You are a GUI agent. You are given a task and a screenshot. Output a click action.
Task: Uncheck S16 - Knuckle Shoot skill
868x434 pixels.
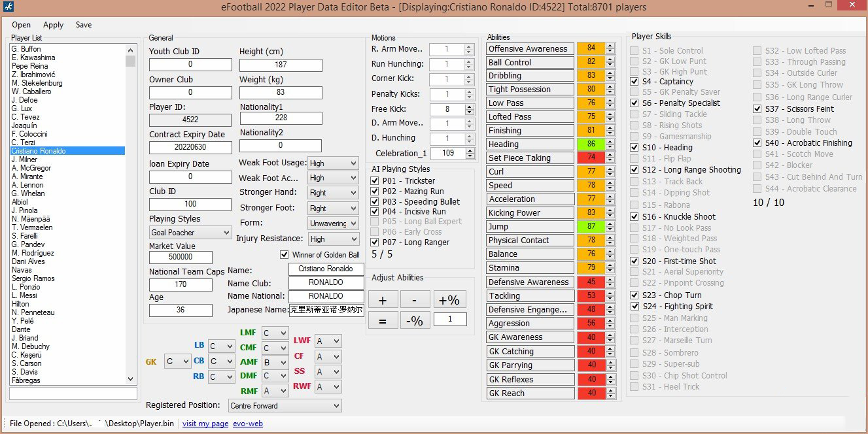point(634,216)
